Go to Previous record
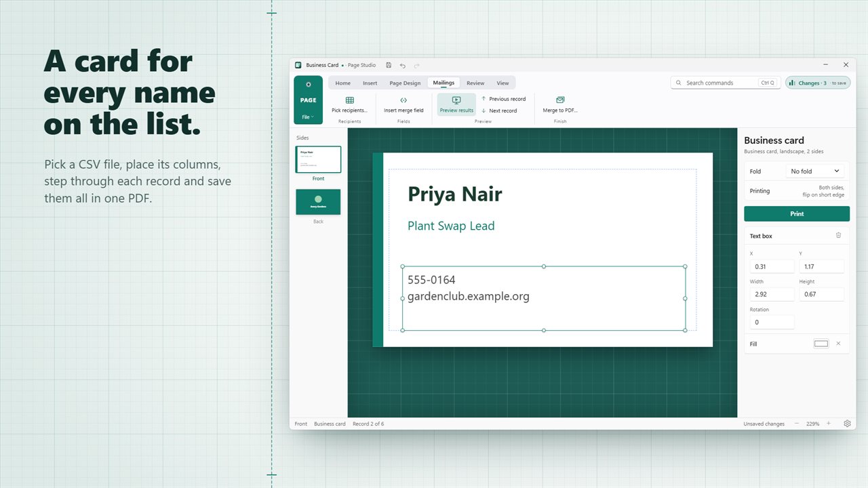This screenshot has width=868, height=488. (x=503, y=99)
